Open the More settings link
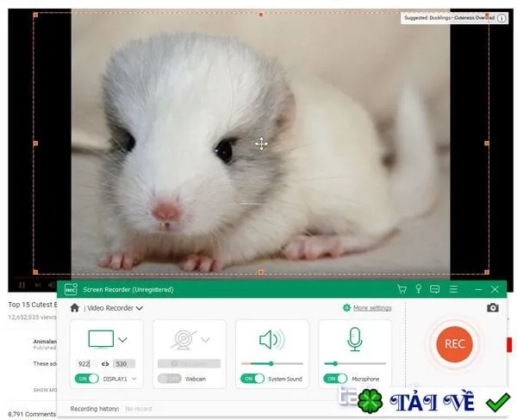This screenshot has height=420, width=517. tap(372, 308)
